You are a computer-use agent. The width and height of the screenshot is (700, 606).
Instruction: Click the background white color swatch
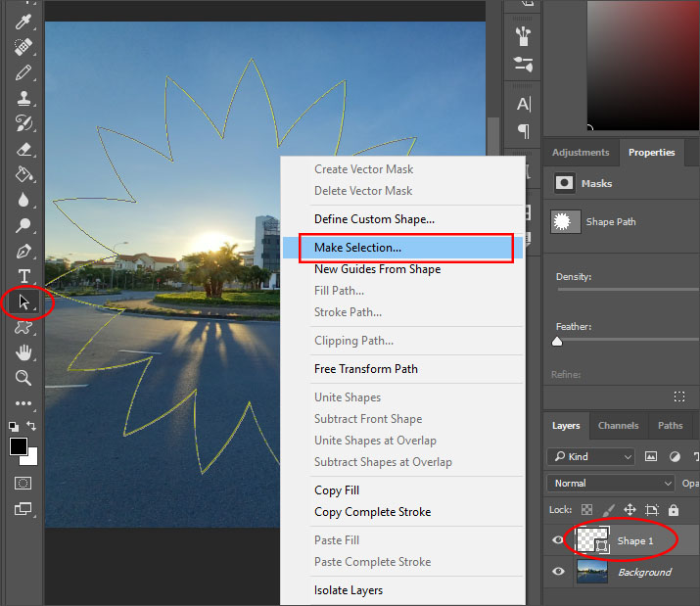point(32,459)
